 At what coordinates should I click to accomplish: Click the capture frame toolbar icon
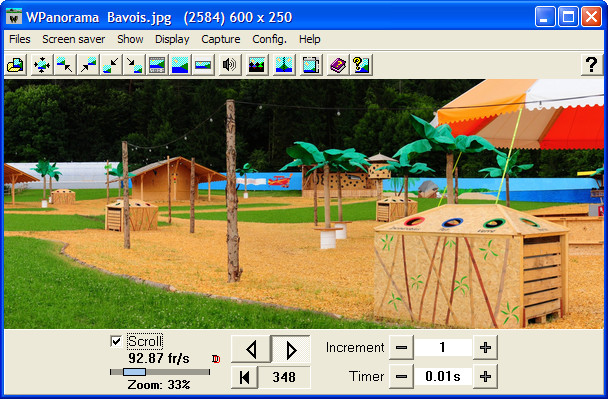311,65
